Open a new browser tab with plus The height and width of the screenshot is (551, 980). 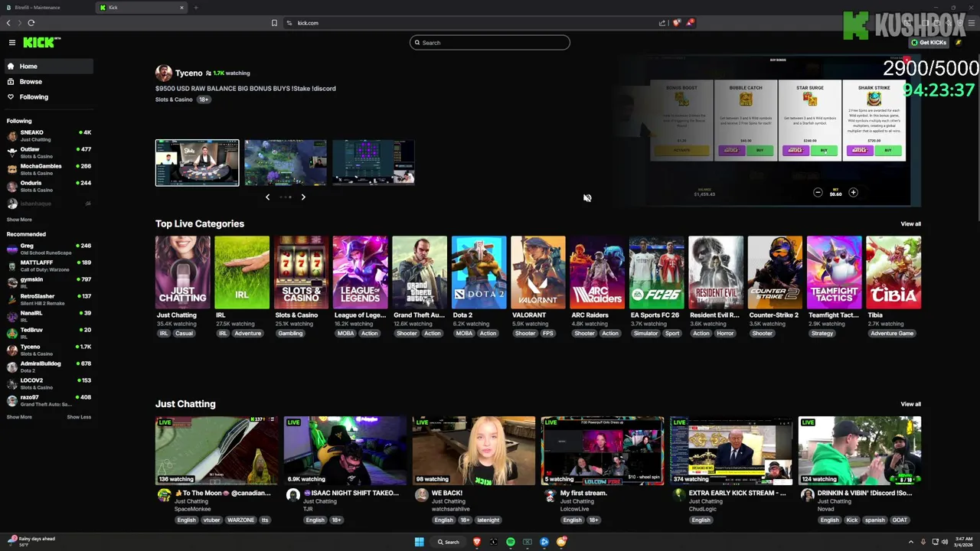pos(196,8)
